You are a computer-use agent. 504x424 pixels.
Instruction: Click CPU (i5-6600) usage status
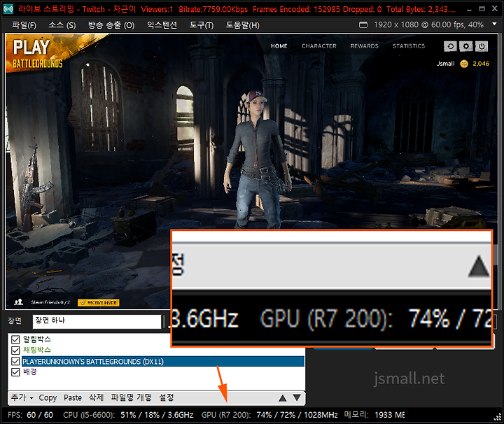[x=128, y=415]
